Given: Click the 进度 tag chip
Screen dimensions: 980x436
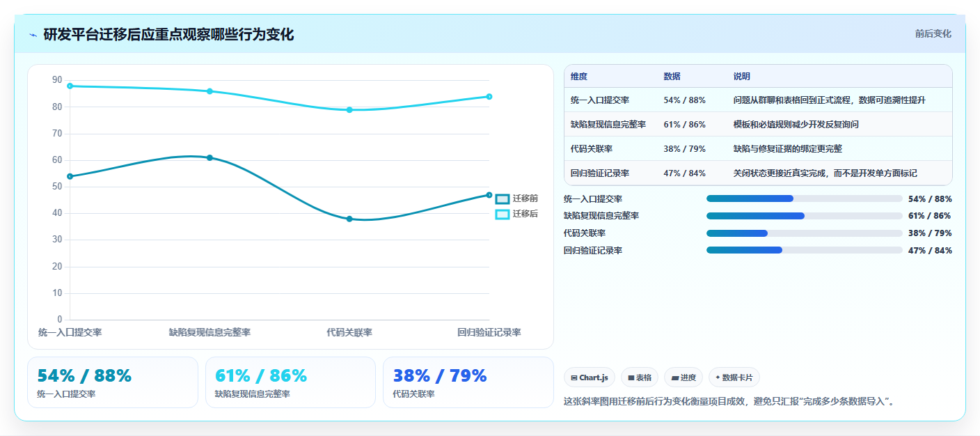Looking at the screenshot, I should pyautogui.click(x=683, y=377).
